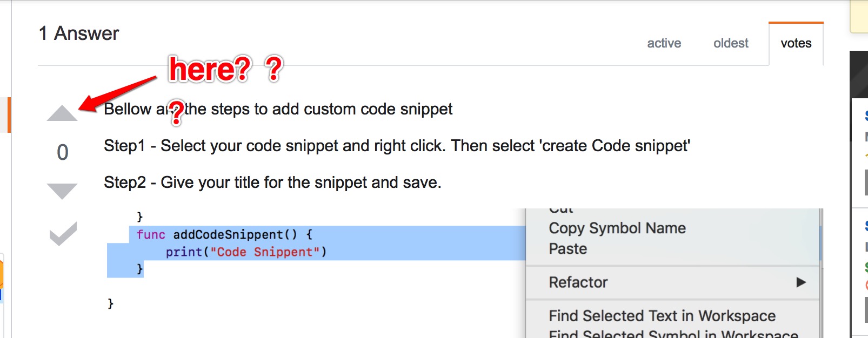This screenshot has height=338, width=868.
Task: Click the func addCodeSnippet() code line
Action: point(224,235)
